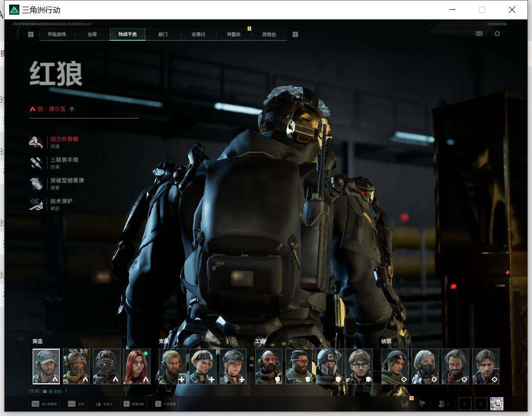Click the 三联装手炮 skill name
This screenshot has width=532, height=416.
64,160
